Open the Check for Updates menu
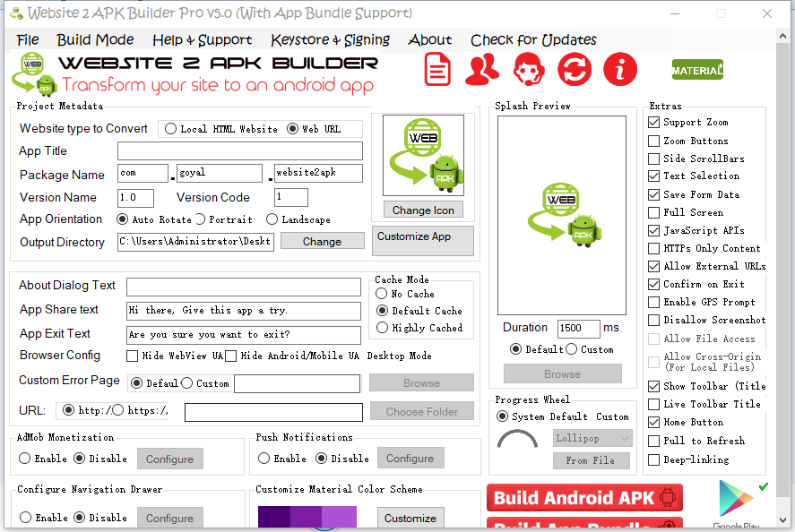Screen dimensions: 795x532 533,40
